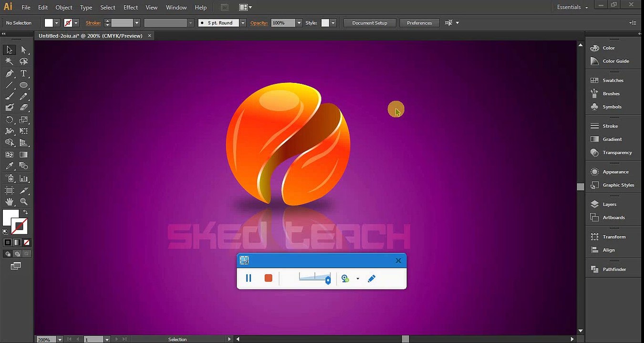Select the Gradient tool in toolbox
The image size is (644, 343).
point(23,154)
